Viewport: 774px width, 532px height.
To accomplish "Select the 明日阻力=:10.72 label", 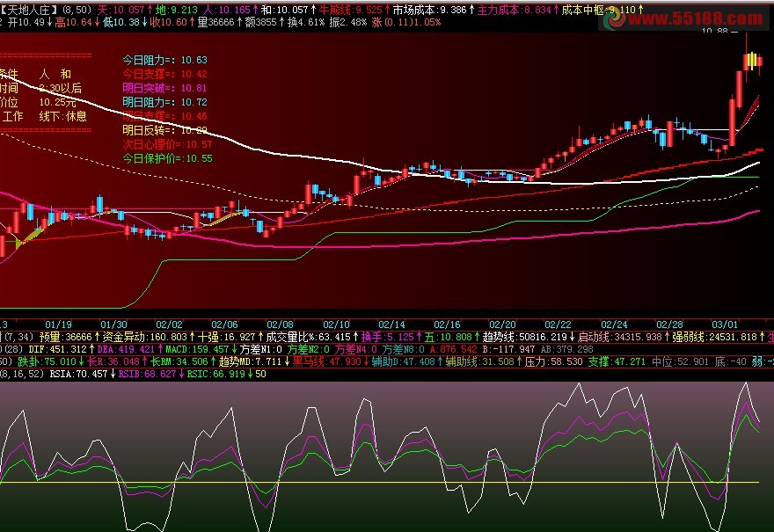I will point(164,102).
